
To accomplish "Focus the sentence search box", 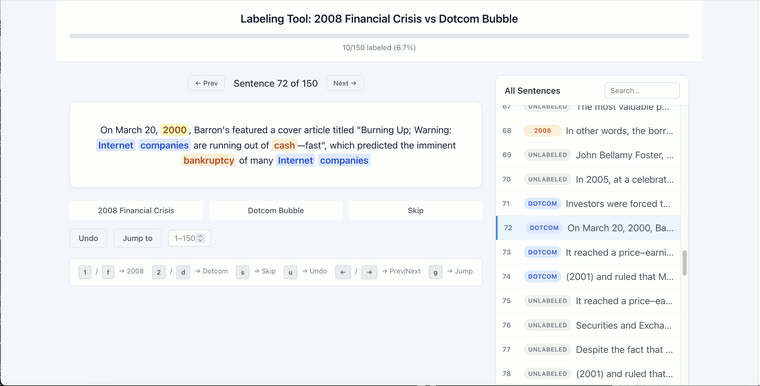I will point(642,91).
